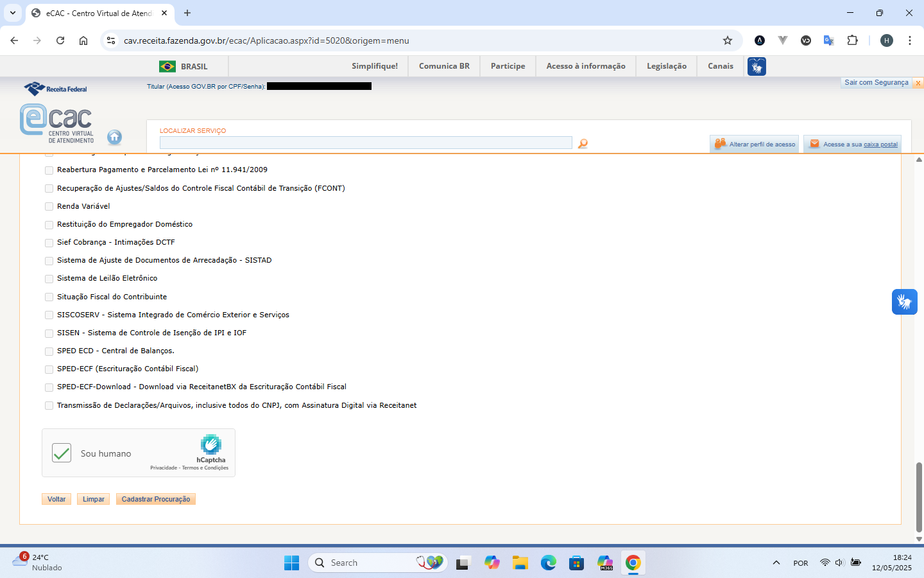Screen dimensions: 924x578
Task: Open Chrome three-dot menu
Action: [910, 40]
